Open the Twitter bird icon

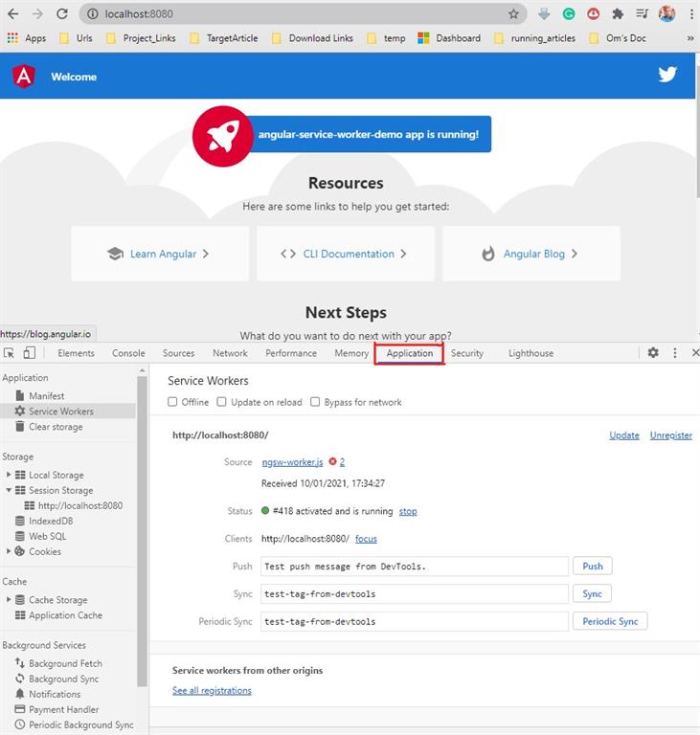click(x=667, y=74)
